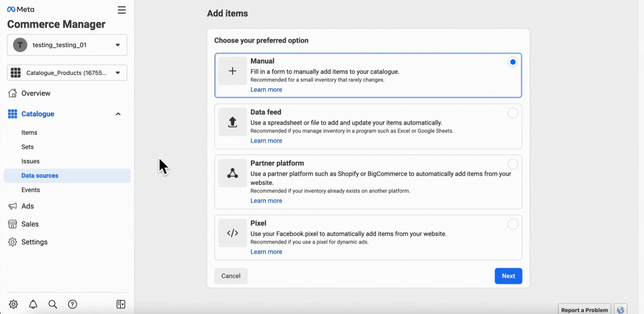Click the panel layout icon at sidebar bottom
This screenshot has height=314, width=644.
[x=121, y=304]
